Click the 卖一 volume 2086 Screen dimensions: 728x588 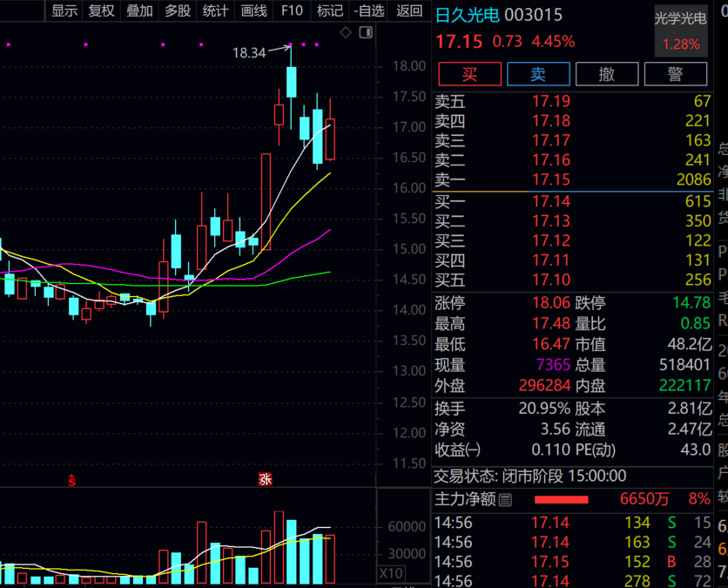tap(694, 179)
